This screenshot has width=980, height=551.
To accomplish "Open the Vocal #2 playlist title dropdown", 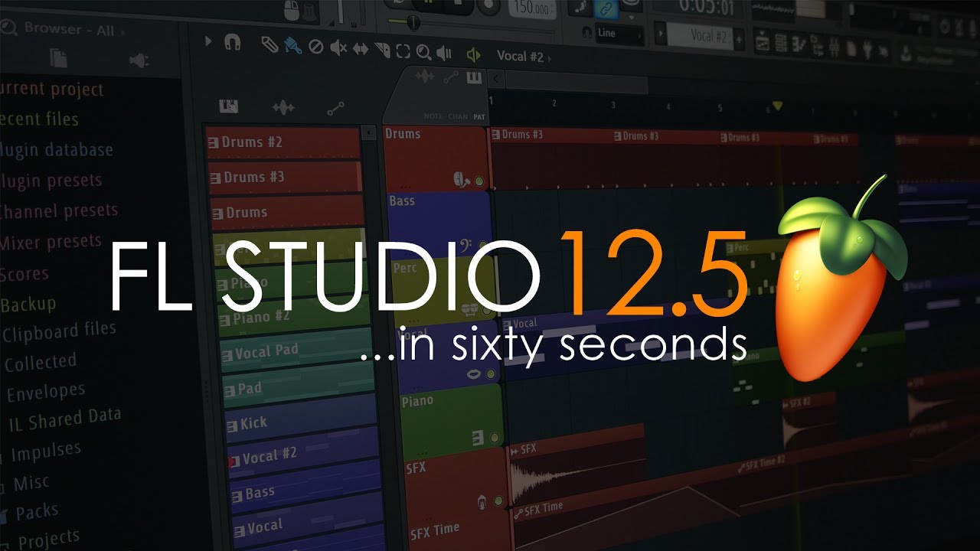I will click(524, 56).
